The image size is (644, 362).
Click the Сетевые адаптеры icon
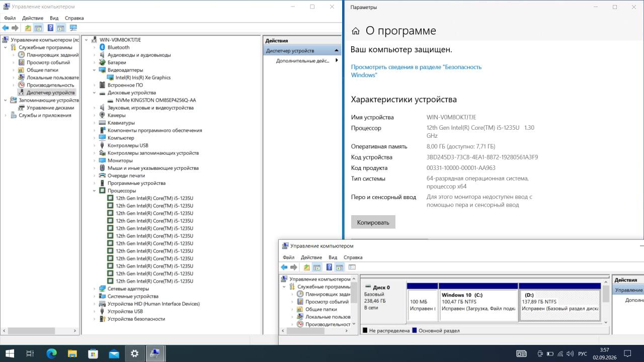click(x=102, y=289)
